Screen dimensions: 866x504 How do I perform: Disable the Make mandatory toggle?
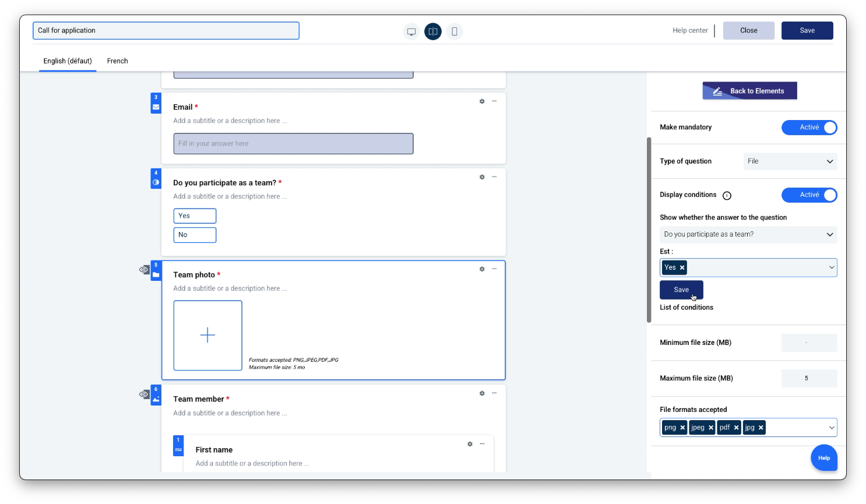809,128
